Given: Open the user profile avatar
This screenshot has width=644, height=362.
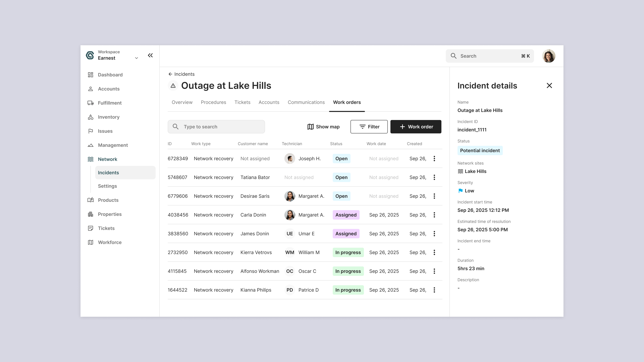Looking at the screenshot, I should click(549, 56).
